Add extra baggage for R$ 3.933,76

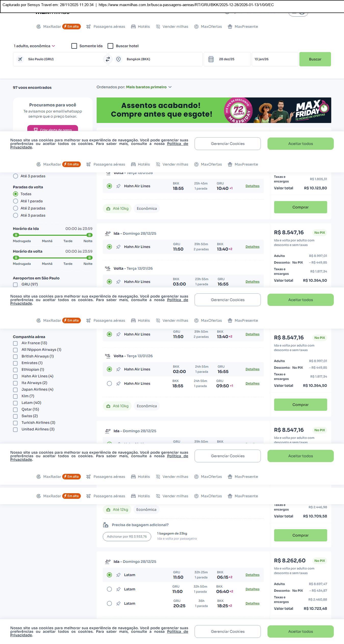(x=127, y=537)
